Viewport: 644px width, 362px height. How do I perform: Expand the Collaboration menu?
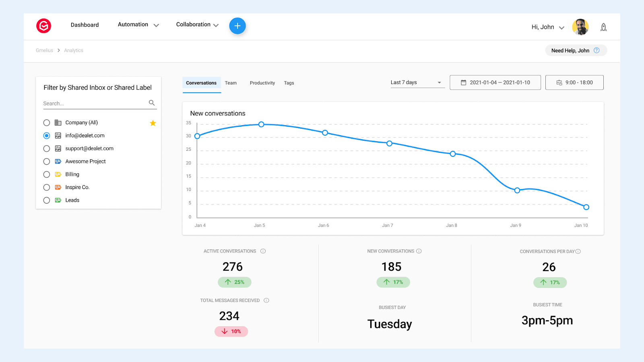(x=196, y=25)
